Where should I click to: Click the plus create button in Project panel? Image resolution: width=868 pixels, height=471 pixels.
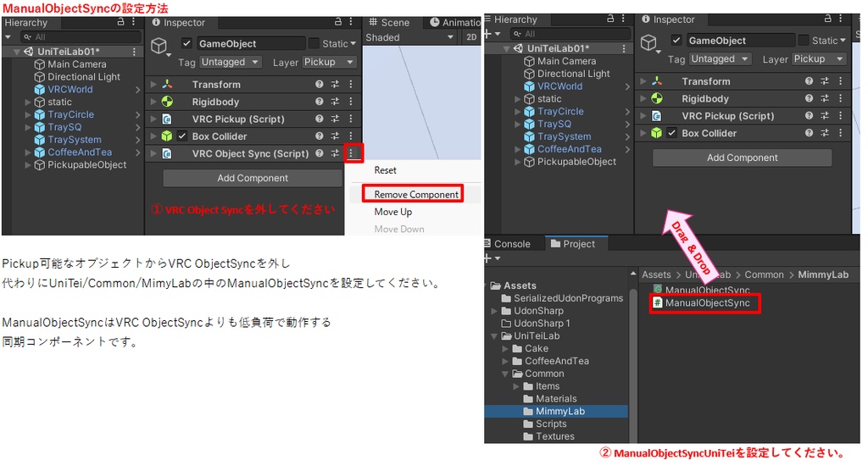(x=487, y=258)
